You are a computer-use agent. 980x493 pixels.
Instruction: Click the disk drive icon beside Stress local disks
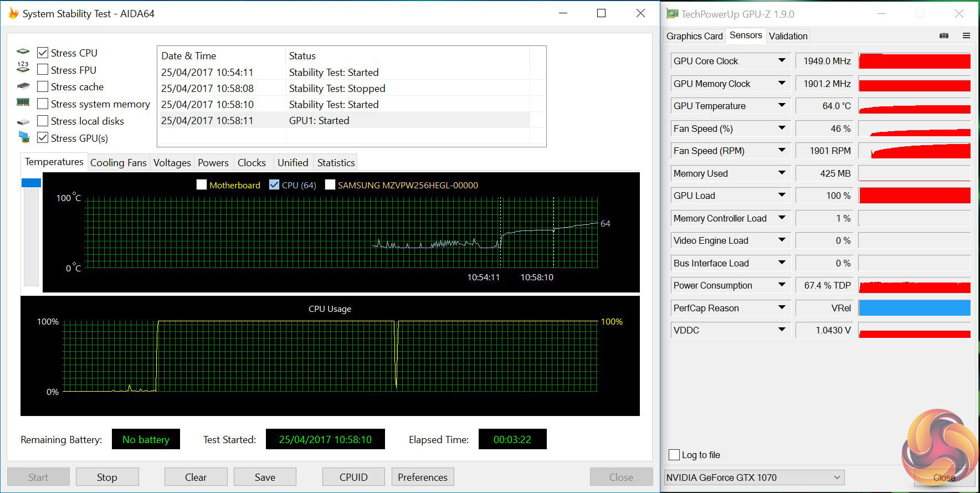[23, 121]
